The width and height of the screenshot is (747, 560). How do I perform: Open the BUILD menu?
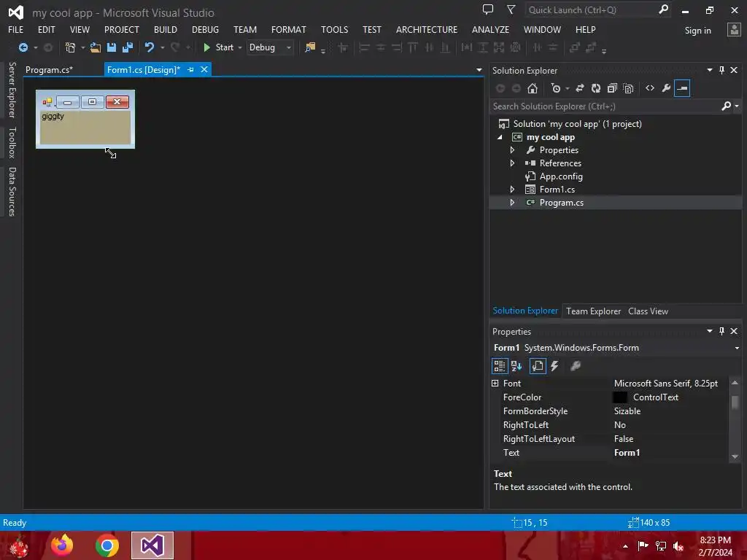(x=166, y=29)
